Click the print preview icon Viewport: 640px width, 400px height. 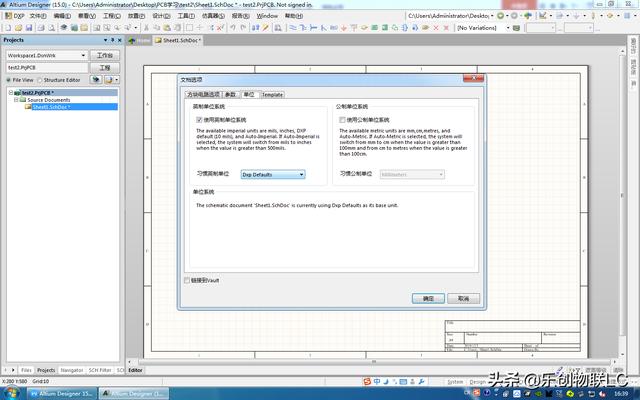51,28
